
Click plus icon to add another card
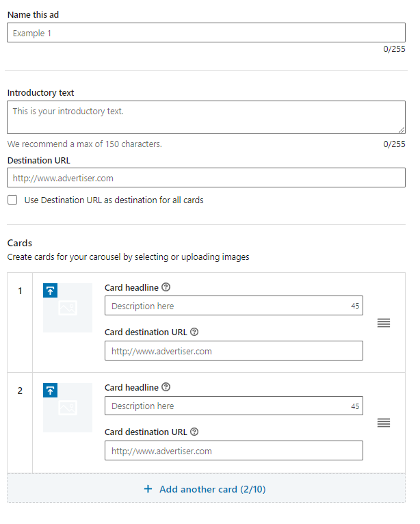click(x=148, y=489)
